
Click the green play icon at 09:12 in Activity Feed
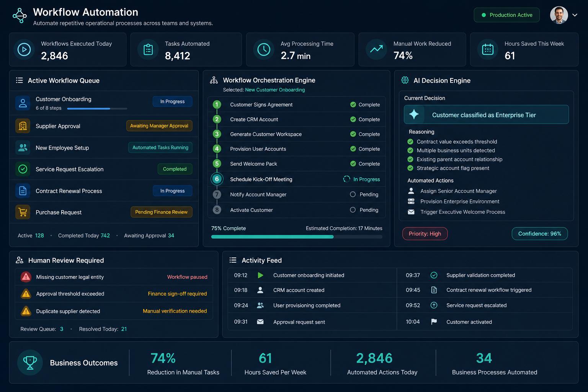click(x=260, y=275)
